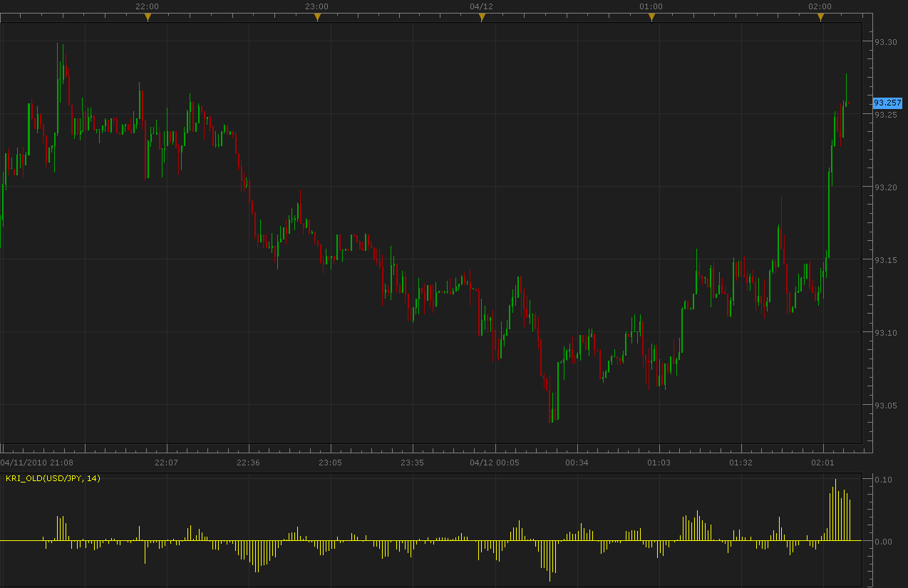Click the 23:05 time axis label
The height and width of the screenshot is (588, 908).
click(x=330, y=463)
